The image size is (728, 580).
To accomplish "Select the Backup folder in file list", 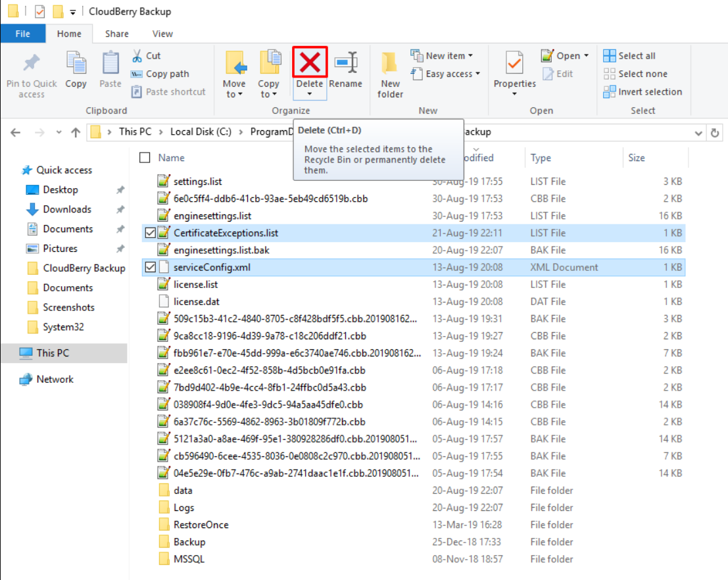I will (189, 543).
